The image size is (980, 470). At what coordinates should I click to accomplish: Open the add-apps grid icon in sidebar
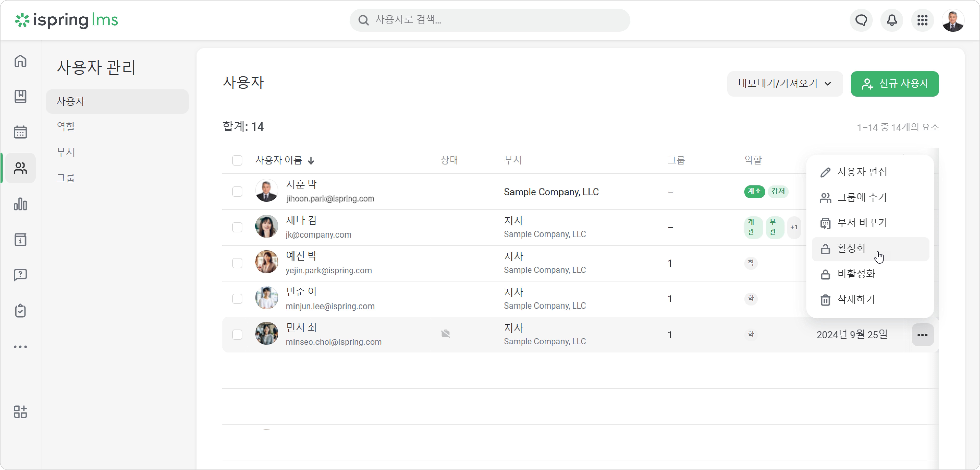tap(21, 412)
